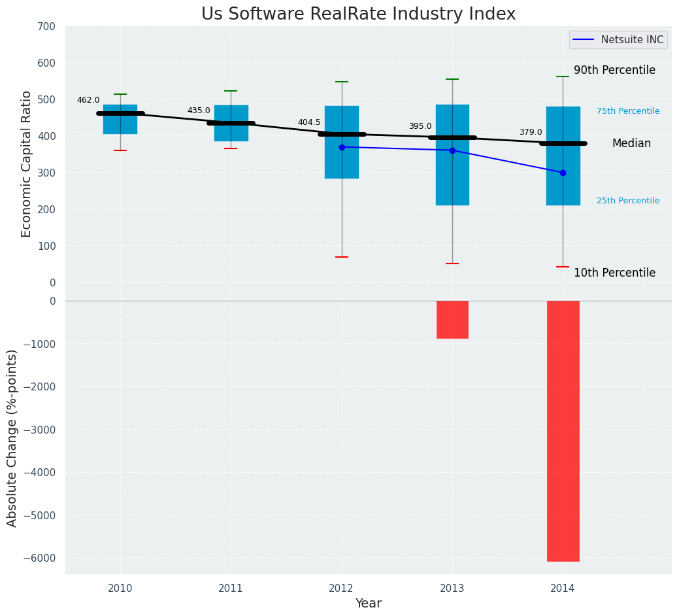Screen dimensions: 679x616
Task: Click the 404.5 median value label
Action: [x=309, y=122]
